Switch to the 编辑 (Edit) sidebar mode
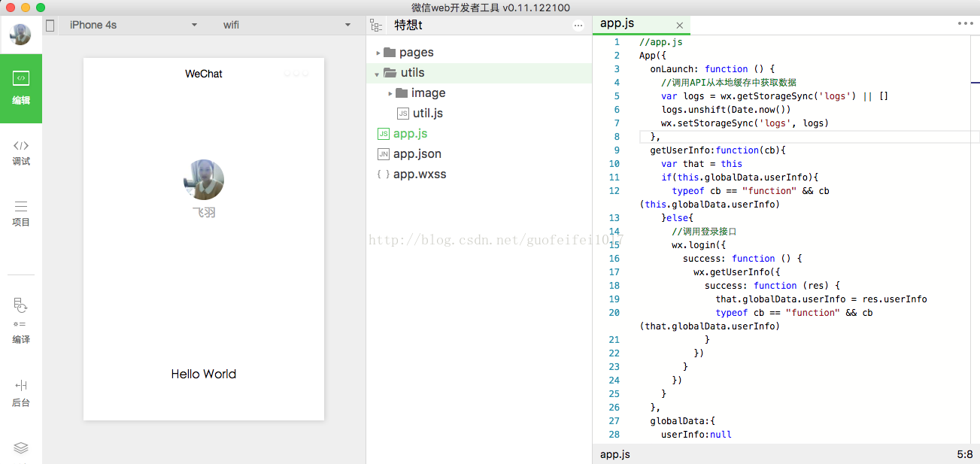The width and height of the screenshot is (980, 464). click(21, 88)
